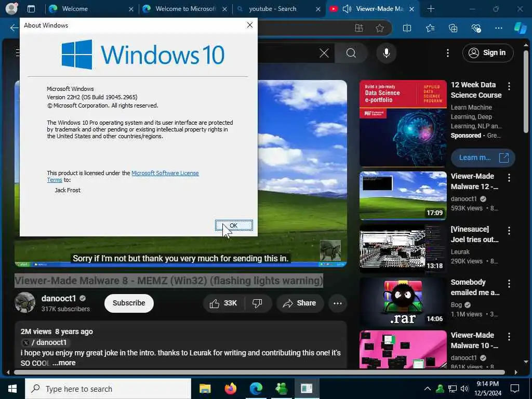
Task: Go back with the Edge back arrow
Action: pos(14,28)
